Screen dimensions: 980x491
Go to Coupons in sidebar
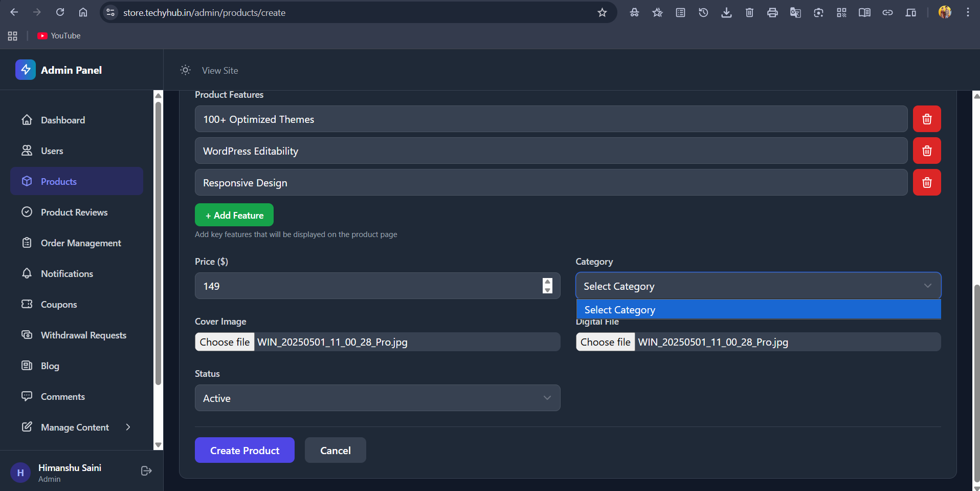coord(59,305)
